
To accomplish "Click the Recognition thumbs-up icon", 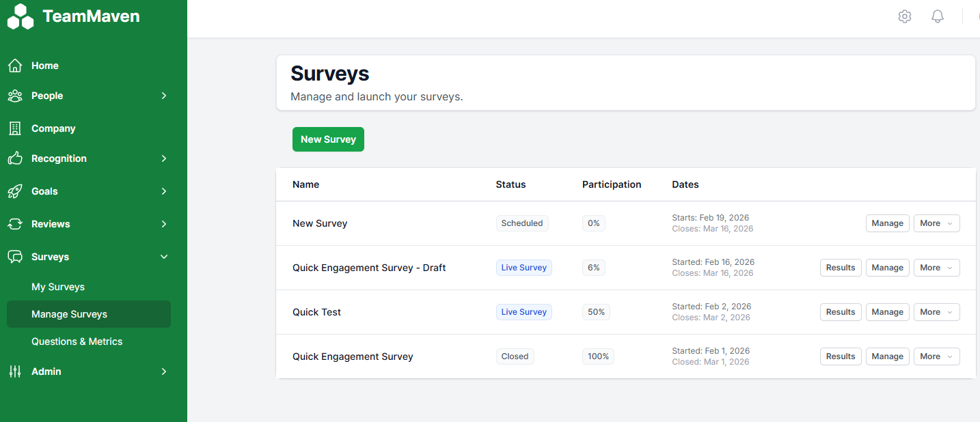I will (15, 158).
